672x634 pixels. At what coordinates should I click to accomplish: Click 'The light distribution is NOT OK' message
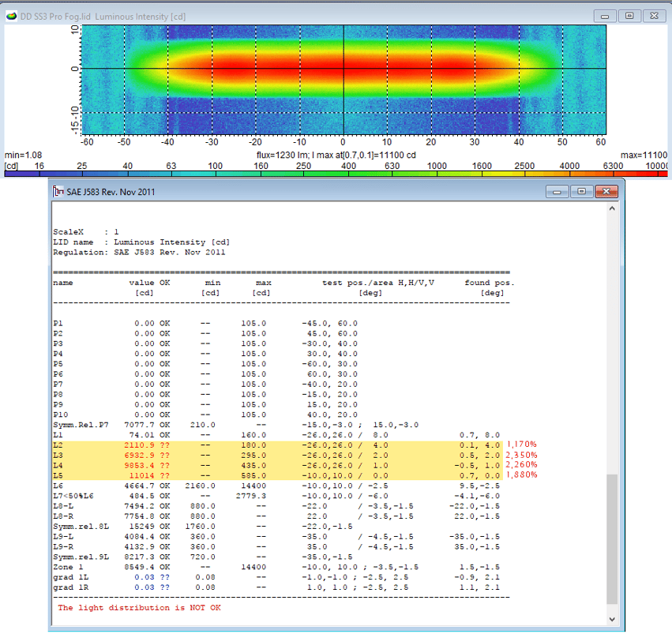(139, 608)
